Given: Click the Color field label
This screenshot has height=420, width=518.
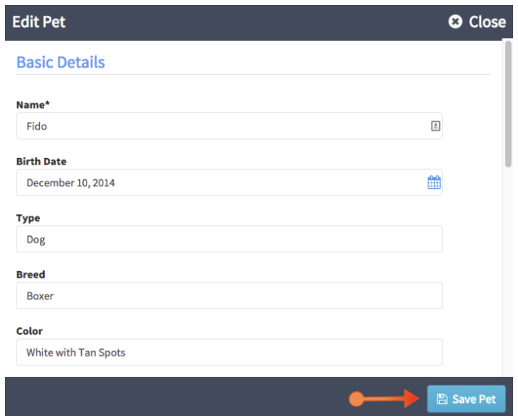Looking at the screenshot, I should point(29,330).
